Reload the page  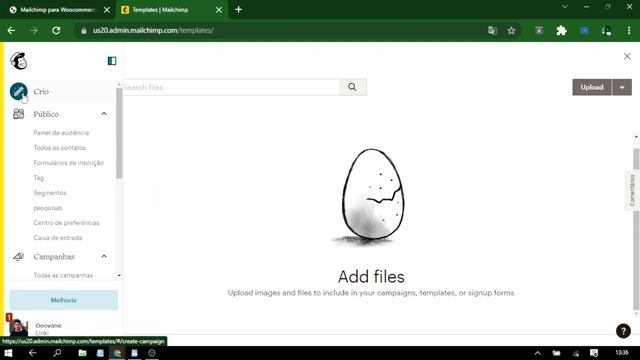point(56,31)
